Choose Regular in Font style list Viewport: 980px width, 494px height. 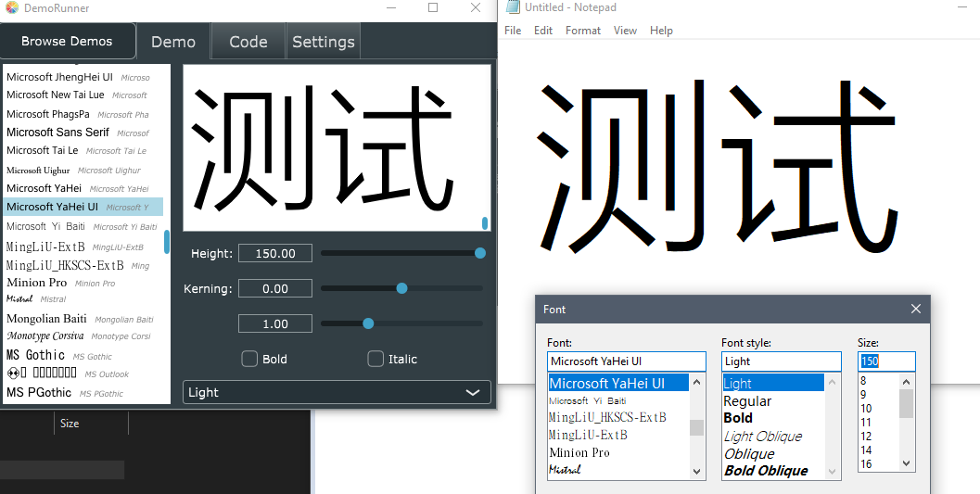pos(774,401)
